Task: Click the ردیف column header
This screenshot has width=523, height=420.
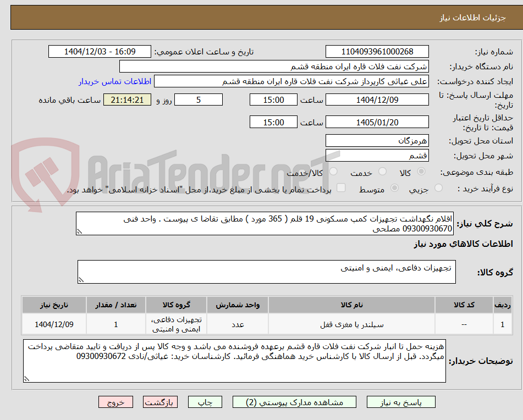Action: pos(502,305)
